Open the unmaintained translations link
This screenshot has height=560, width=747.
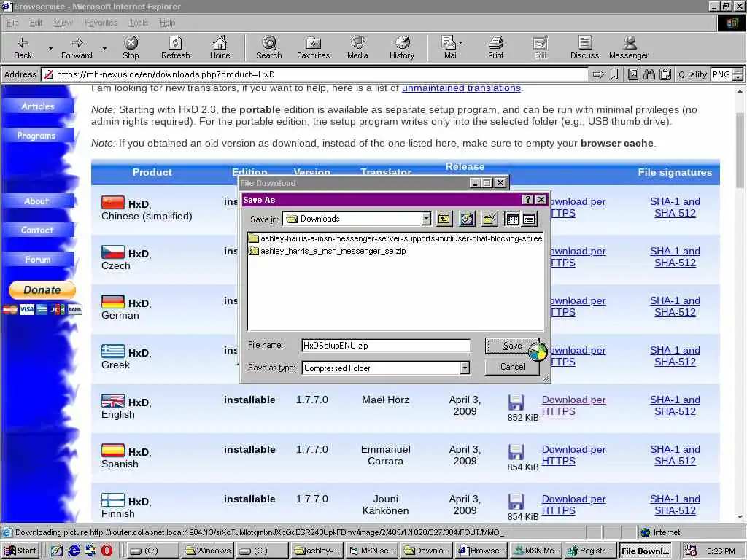tap(461, 88)
